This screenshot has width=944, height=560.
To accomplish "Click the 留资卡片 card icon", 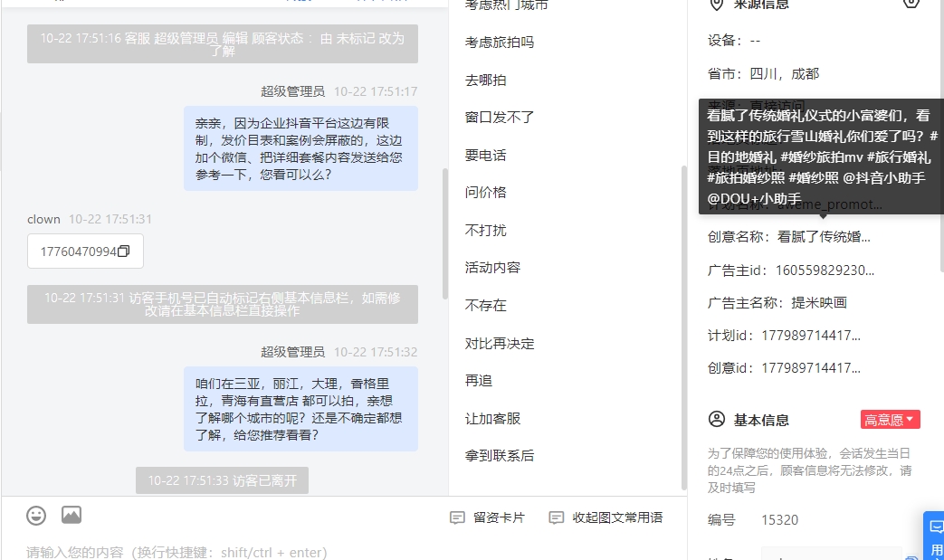I will (x=458, y=517).
